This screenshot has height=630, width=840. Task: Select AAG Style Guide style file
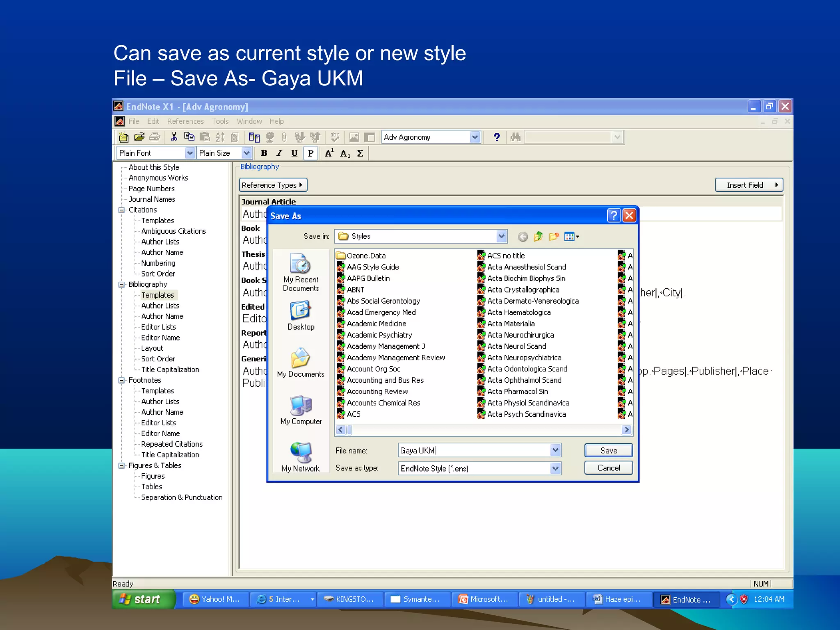tap(368, 267)
